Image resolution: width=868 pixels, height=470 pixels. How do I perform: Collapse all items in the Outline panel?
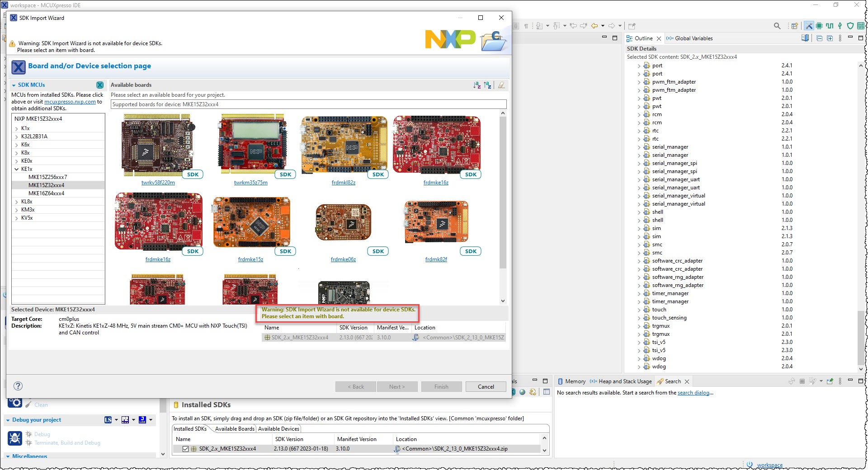coord(819,38)
